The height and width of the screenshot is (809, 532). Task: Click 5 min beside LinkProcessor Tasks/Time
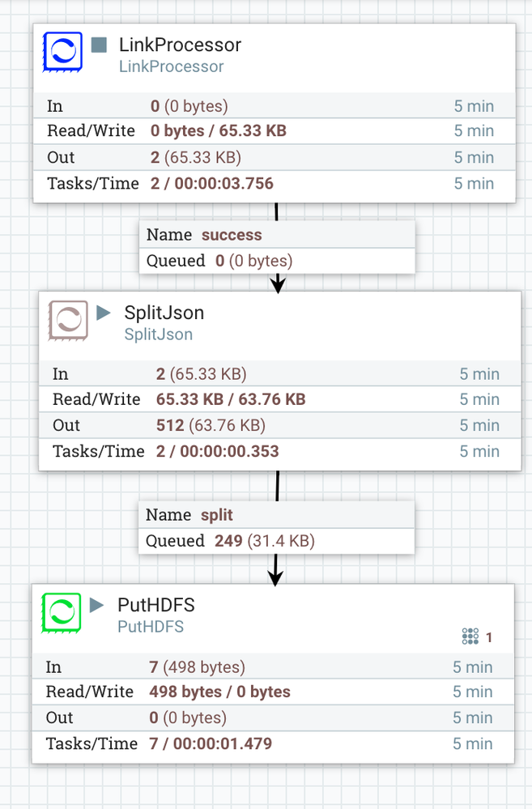(x=474, y=183)
